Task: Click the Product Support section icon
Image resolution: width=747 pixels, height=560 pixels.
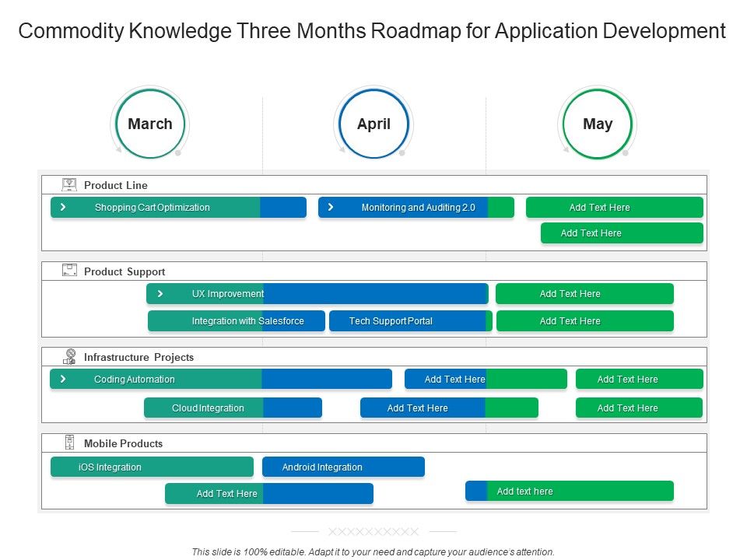Action: click(69, 271)
